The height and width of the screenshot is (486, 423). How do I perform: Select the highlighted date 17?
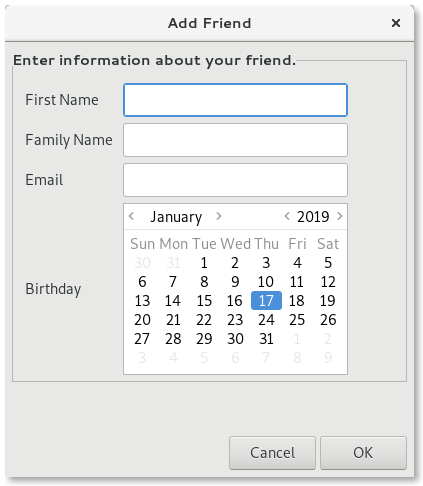point(266,301)
